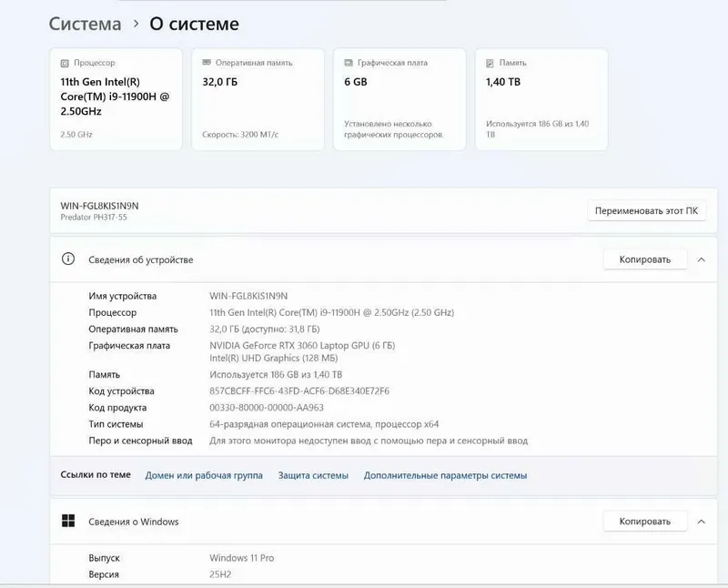Click WIN-FGL8KIS1N9N value in device name row

tap(248, 297)
